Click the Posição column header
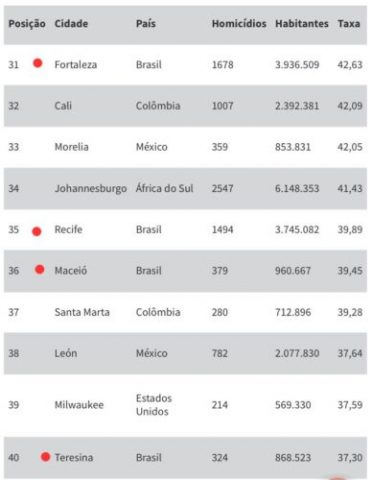This screenshot has height=480, width=372. pos(27,24)
